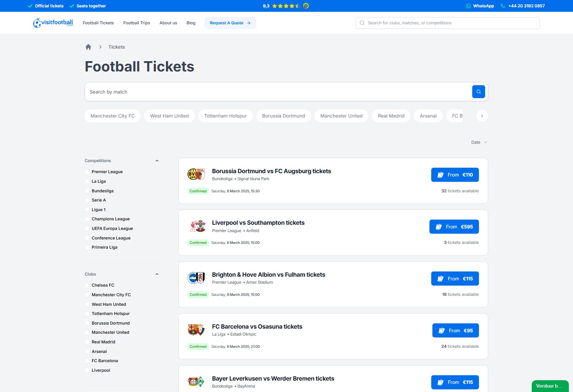
Task: Collapse the Clubs filter section
Action: [157, 274]
